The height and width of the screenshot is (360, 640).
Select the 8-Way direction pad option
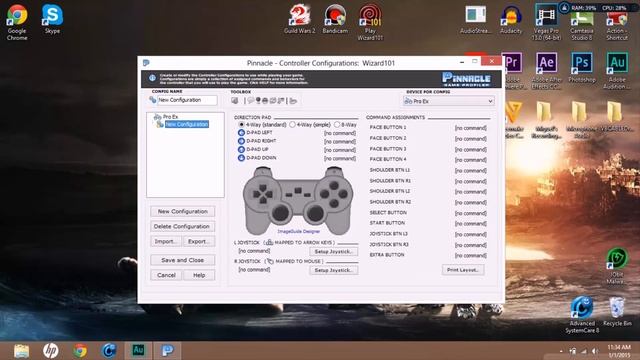337,124
